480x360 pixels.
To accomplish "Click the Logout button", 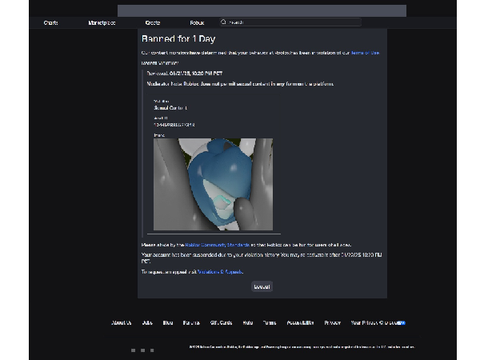I will click(x=262, y=287).
